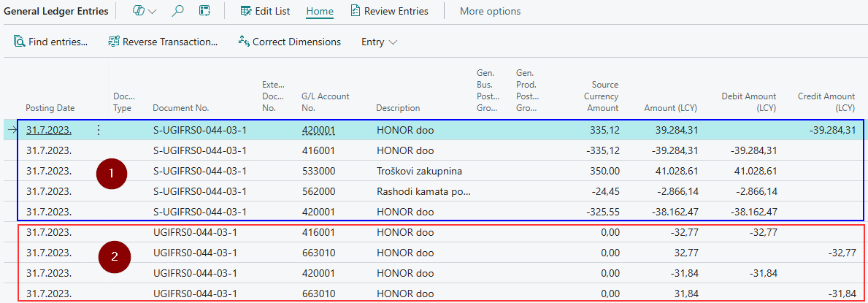Open posting date link in selected row
Screen dimensions: 868x303
(49, 130)
